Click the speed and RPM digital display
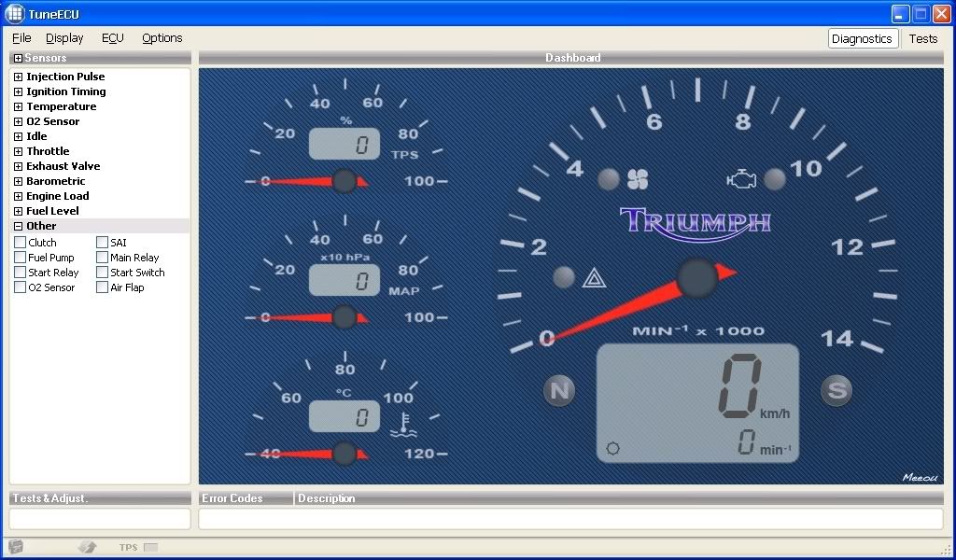The width and height of the screenshot is (956, 560). pyautogui.click(x=697, y=403)
